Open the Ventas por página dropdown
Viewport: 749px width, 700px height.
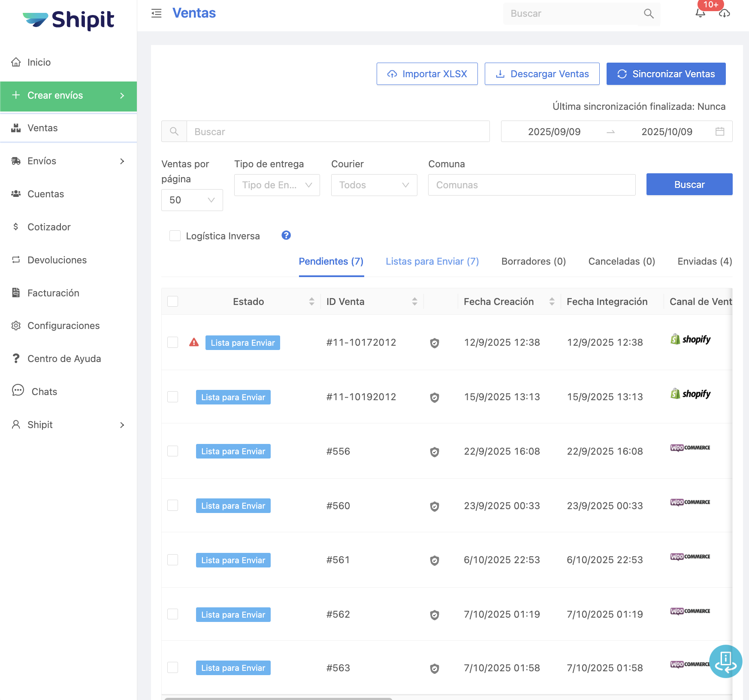coord(192,200)
